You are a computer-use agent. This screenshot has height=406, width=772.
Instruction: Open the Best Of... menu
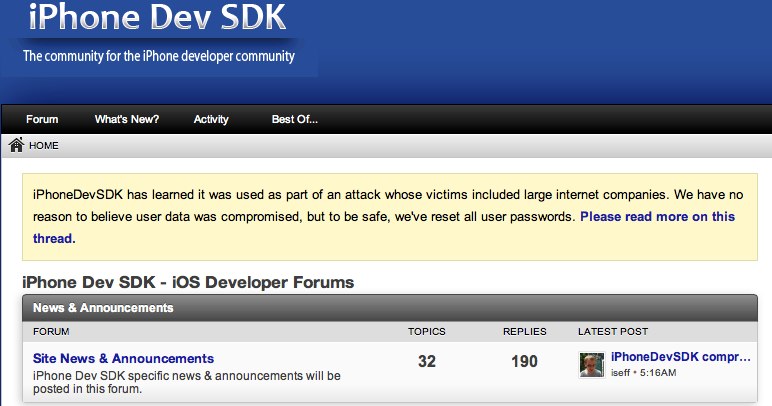click(x=294, y=119)
